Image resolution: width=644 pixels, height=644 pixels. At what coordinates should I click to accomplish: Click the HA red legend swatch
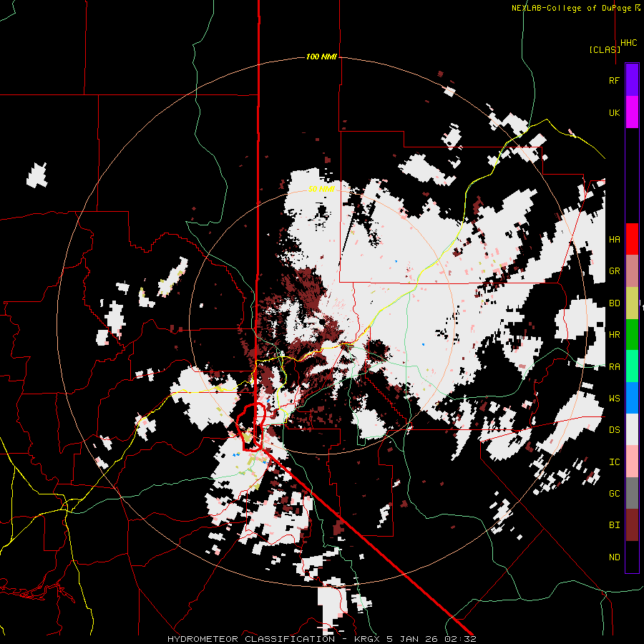632,239
